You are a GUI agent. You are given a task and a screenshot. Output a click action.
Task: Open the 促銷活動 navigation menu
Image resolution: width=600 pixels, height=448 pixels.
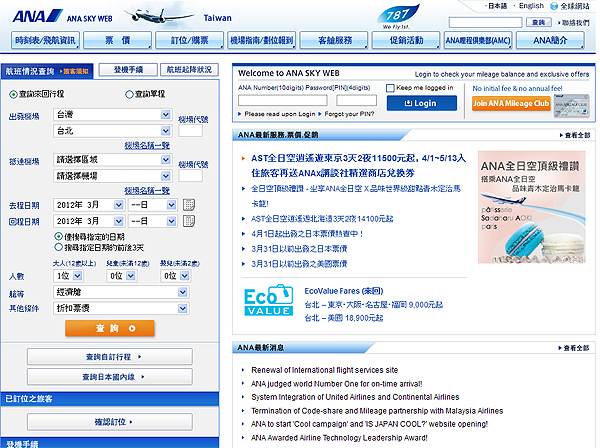coord(406,40)
